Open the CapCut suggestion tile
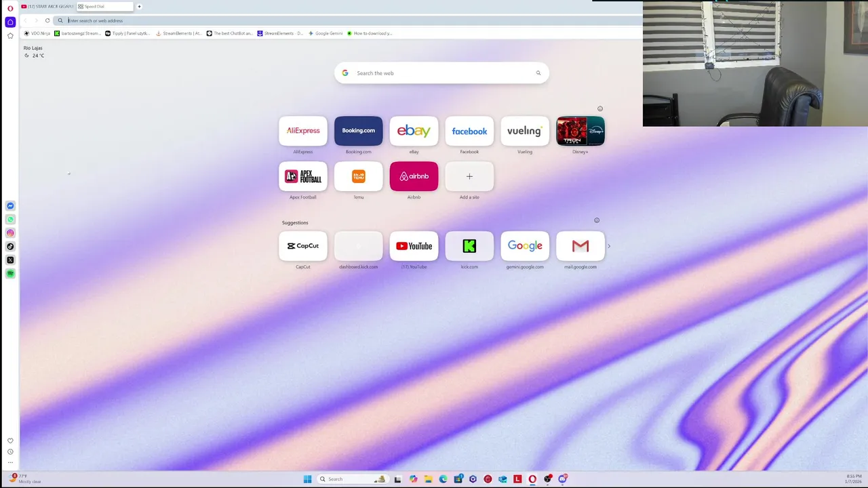The height and width of the screenshot is (488, 868). [303, 246]
